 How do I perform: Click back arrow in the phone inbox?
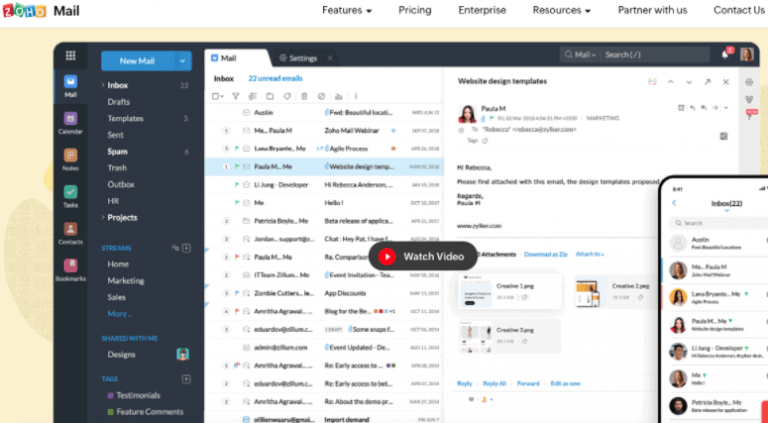[x=674, y=203]
